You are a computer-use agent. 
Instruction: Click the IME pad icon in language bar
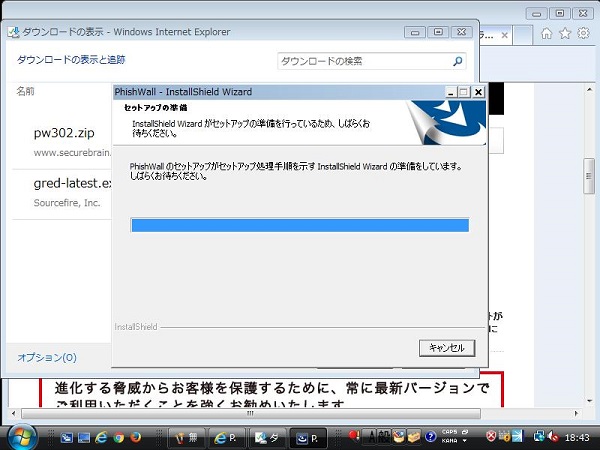click(x=399, y=437)
